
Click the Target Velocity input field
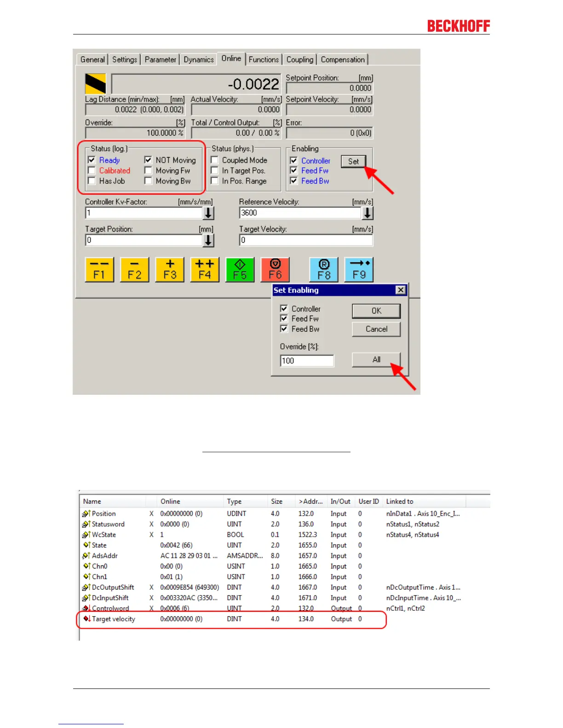coord(306,240)
